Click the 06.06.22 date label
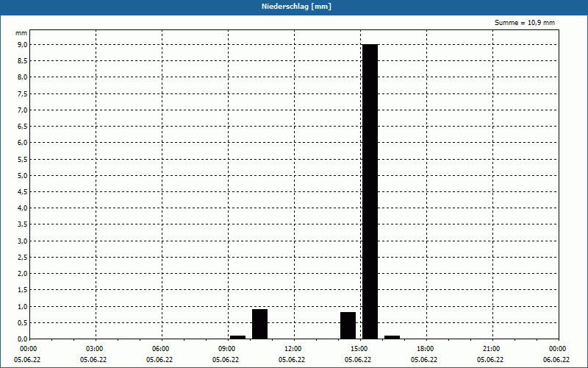588x368 pixels. tap(556, 359)
